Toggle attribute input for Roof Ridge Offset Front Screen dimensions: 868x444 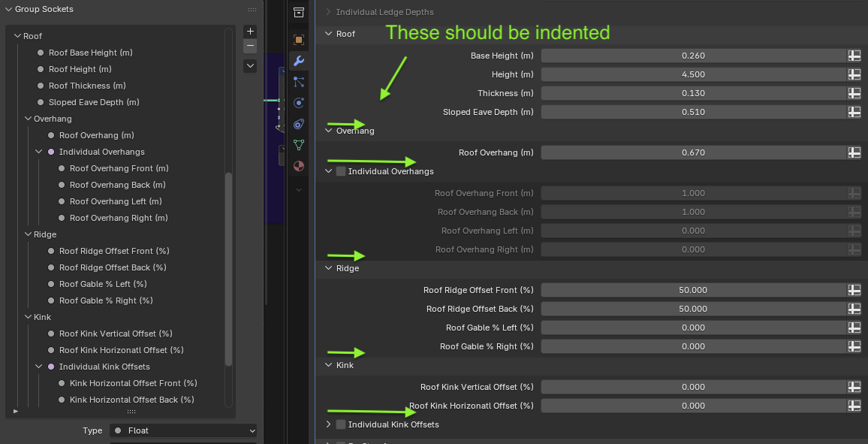854,290
